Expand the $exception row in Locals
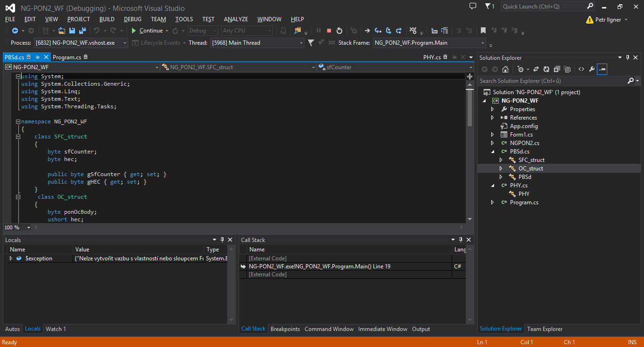The height and width of the screenshot is (347, 644). pos(11,258)
